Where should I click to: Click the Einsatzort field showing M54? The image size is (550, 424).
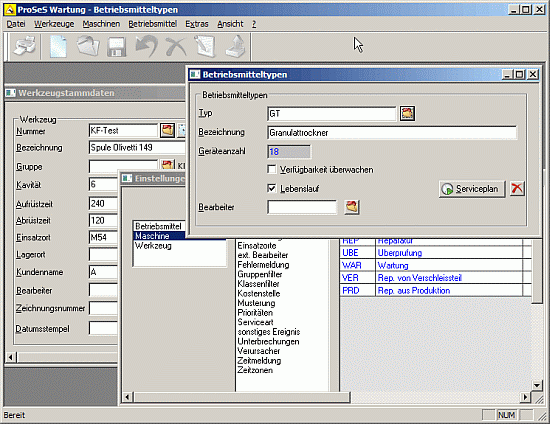[103, 237]
